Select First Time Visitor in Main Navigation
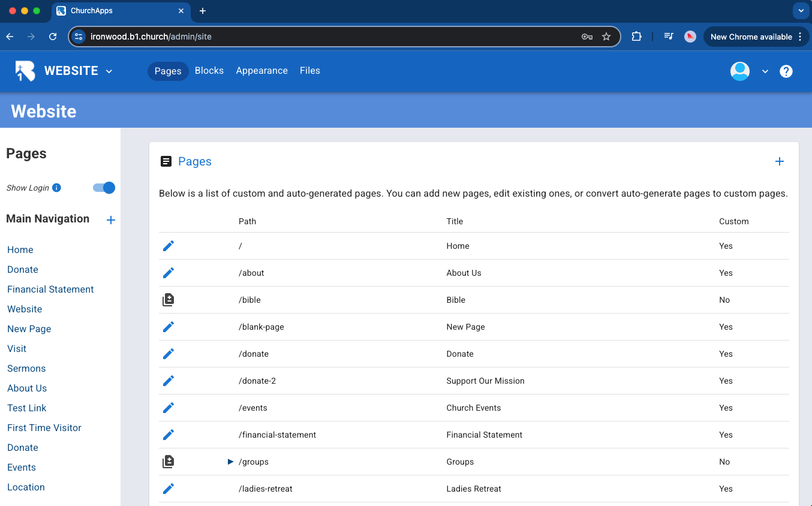Viewport: 812px width, 506px height. tap(44, 427)
